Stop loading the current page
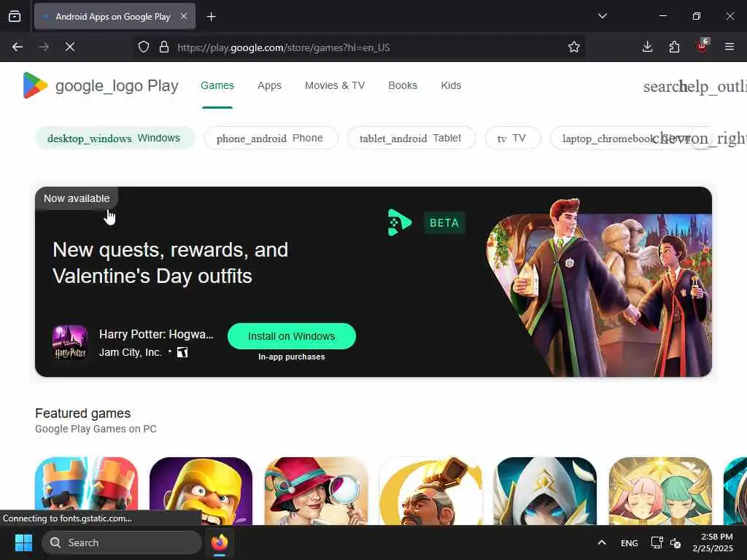Image resolution: width=747 pixels, height=560 pixels. point(70,47)
